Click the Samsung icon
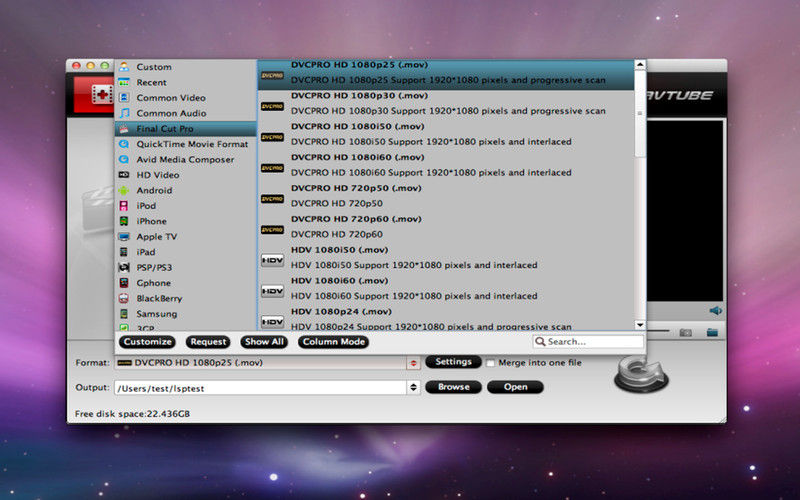 pos(124,314)
